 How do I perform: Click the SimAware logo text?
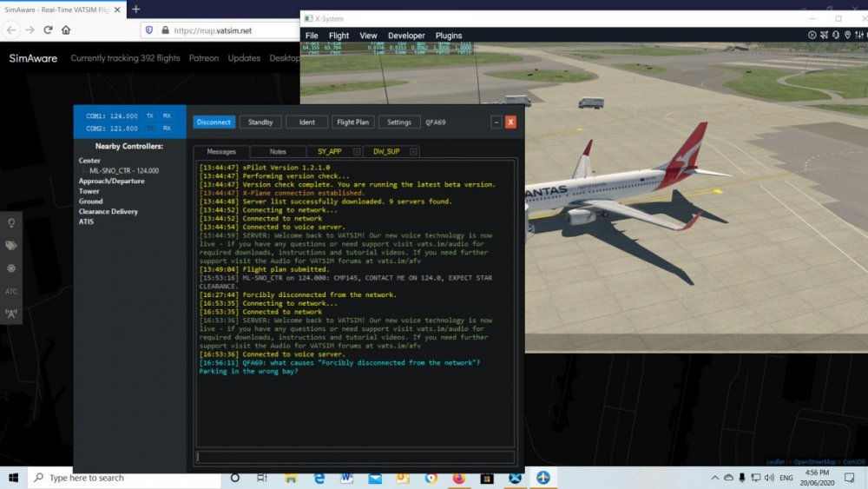click(x=33, y=58)
